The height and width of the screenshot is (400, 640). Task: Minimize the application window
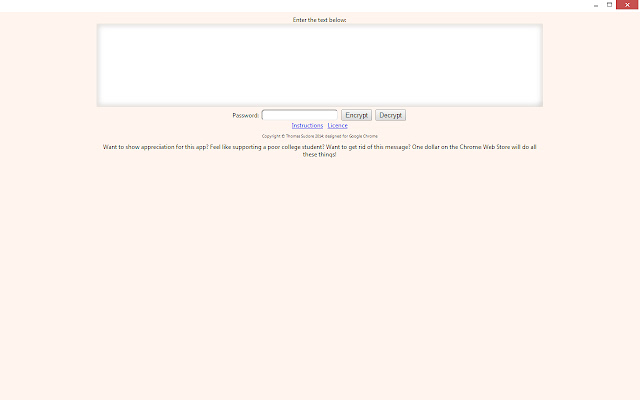click(596, 5)
